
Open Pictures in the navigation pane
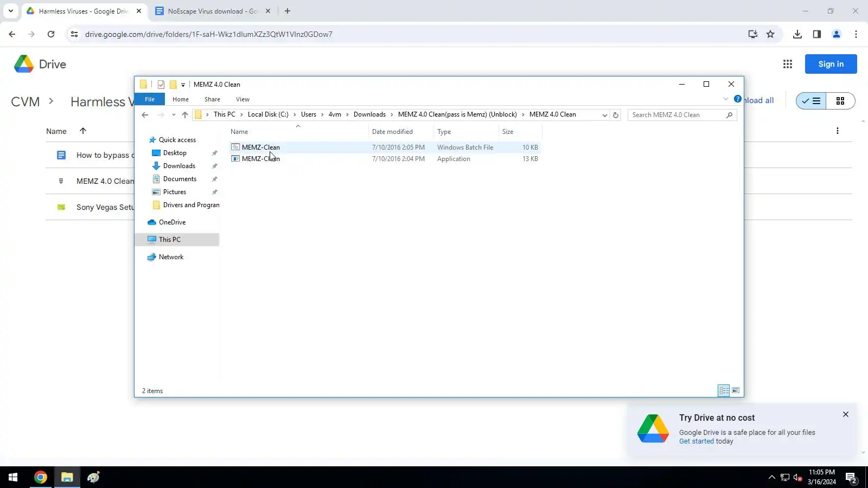pos(175,192)
